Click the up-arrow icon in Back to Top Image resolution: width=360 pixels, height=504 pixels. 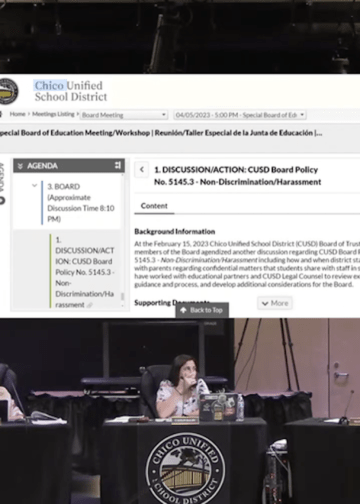[x=183, y=310]
